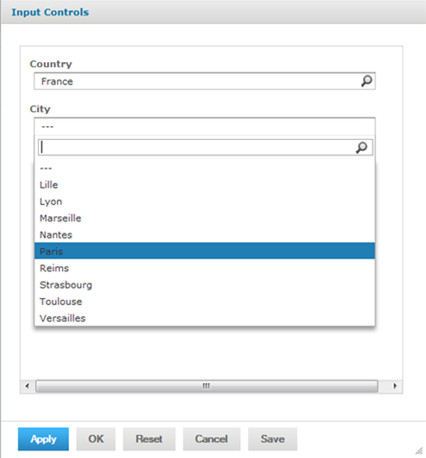
Task: Click the dialog resize grip corner
Action: 419,451
